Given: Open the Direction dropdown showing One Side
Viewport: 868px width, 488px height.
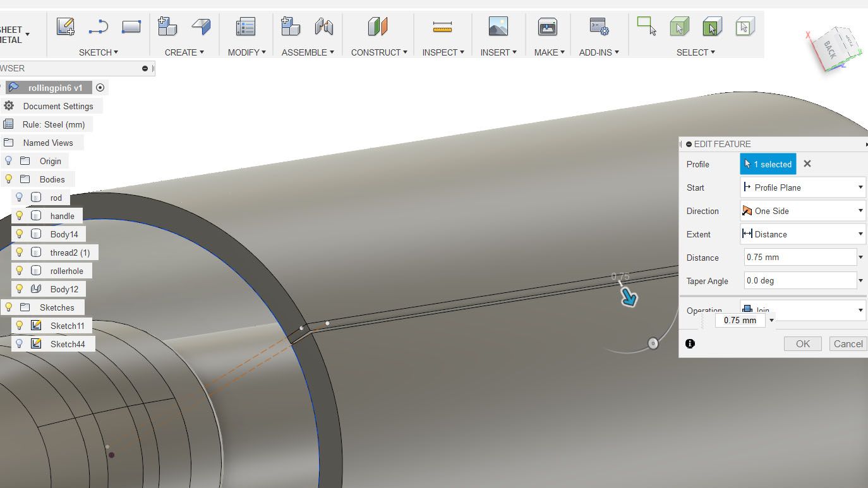Looking at the screenshot, I should click(x=802, y=211).
